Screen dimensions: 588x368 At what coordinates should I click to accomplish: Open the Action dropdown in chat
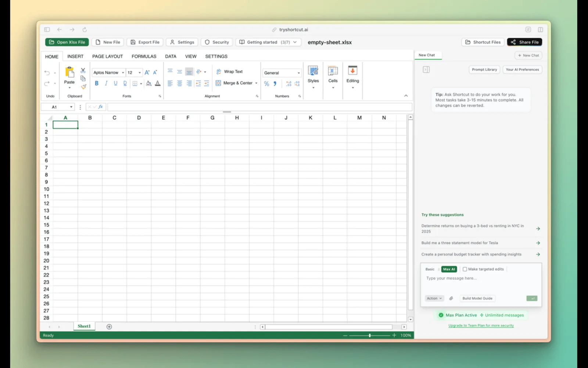[434, 298]
